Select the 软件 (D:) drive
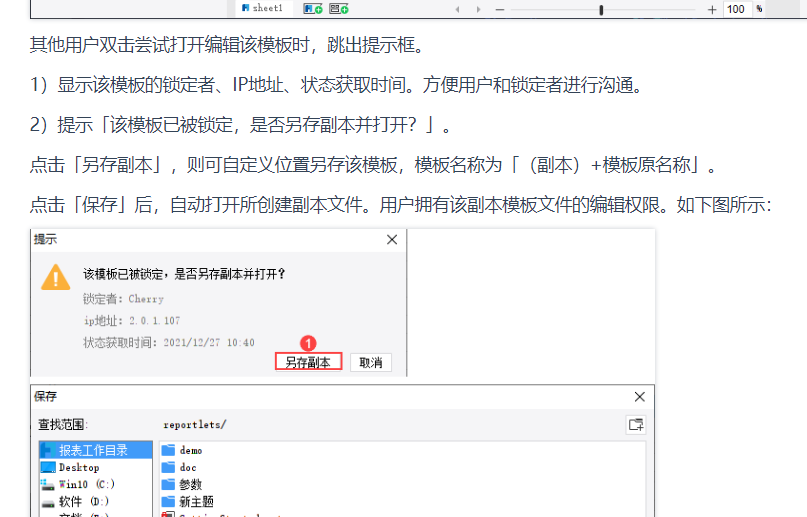 click(x=96, y=501)
